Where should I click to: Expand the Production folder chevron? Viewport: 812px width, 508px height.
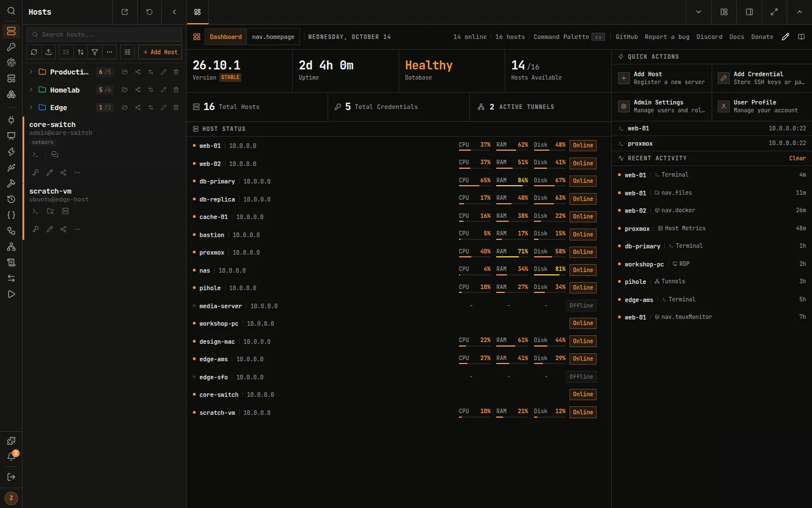coord(31,72)
